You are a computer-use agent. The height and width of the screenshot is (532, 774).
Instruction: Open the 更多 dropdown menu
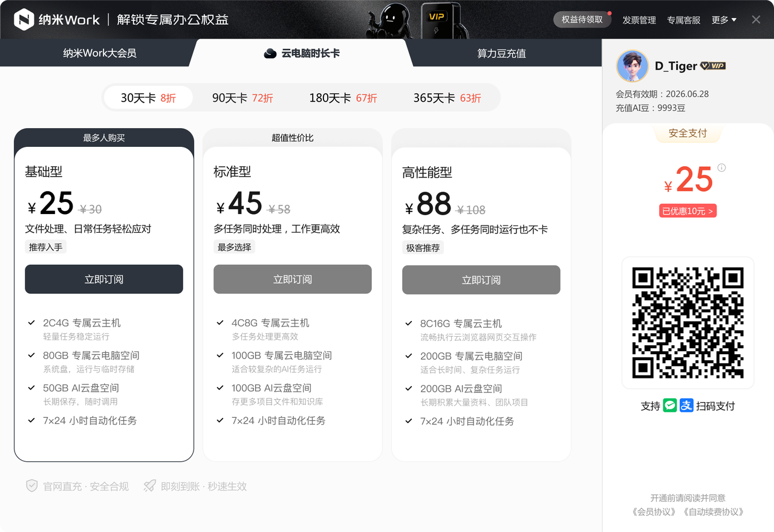point(724,20)
